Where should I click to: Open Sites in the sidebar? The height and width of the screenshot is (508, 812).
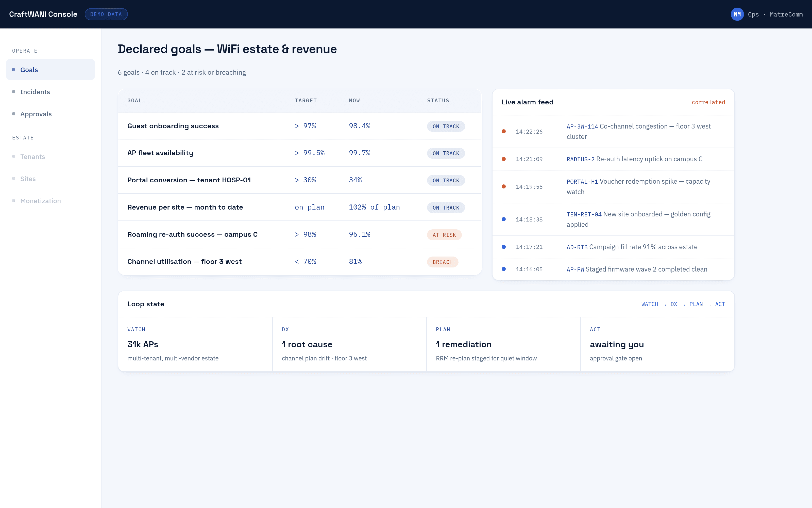(50, 179)
